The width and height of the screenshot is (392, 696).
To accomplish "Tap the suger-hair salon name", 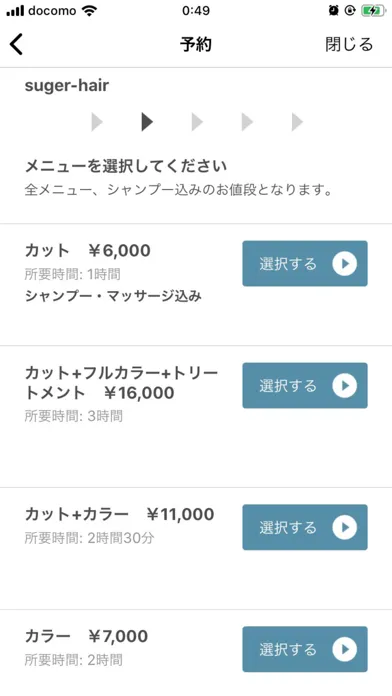I will click(x=67, y=86).
